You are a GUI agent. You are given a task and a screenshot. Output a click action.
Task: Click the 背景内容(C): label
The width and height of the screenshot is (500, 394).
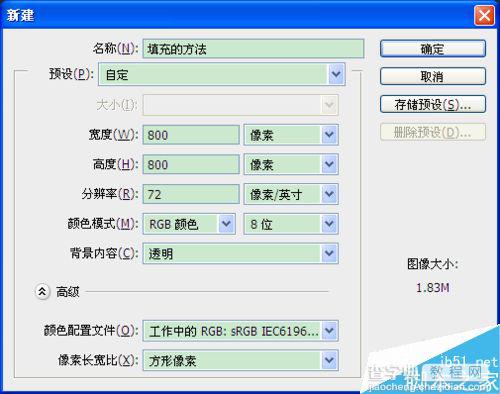[x=104, y=254]
